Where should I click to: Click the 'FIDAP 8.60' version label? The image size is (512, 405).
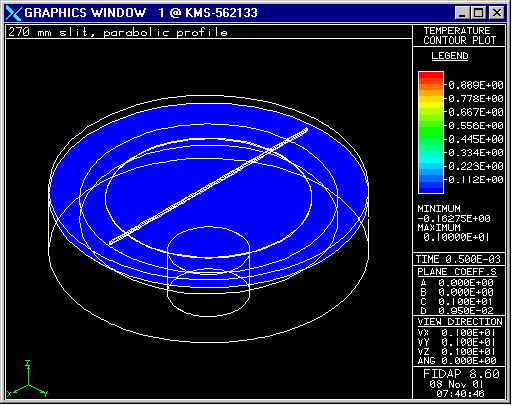(x=461, y=374)
